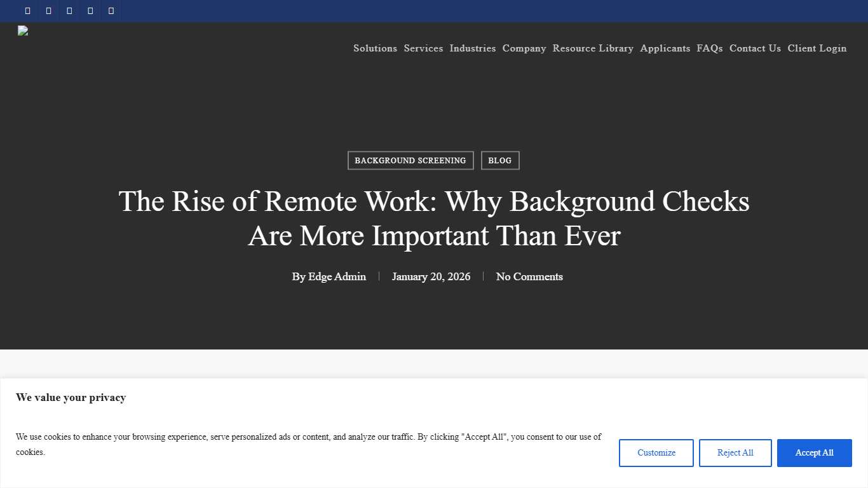
Task: Click the first social media icon in top bar
Action: pyautogui.click(x=27, y=11)
